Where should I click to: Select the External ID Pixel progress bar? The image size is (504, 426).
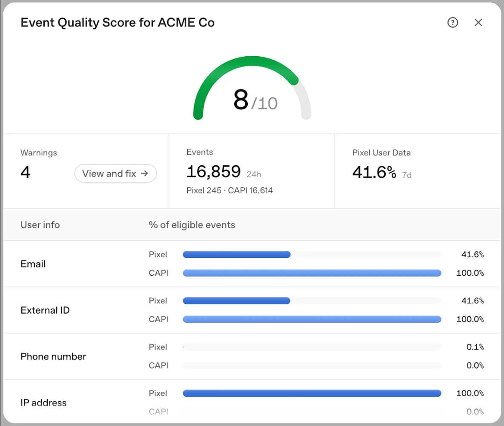pos(312,301)
